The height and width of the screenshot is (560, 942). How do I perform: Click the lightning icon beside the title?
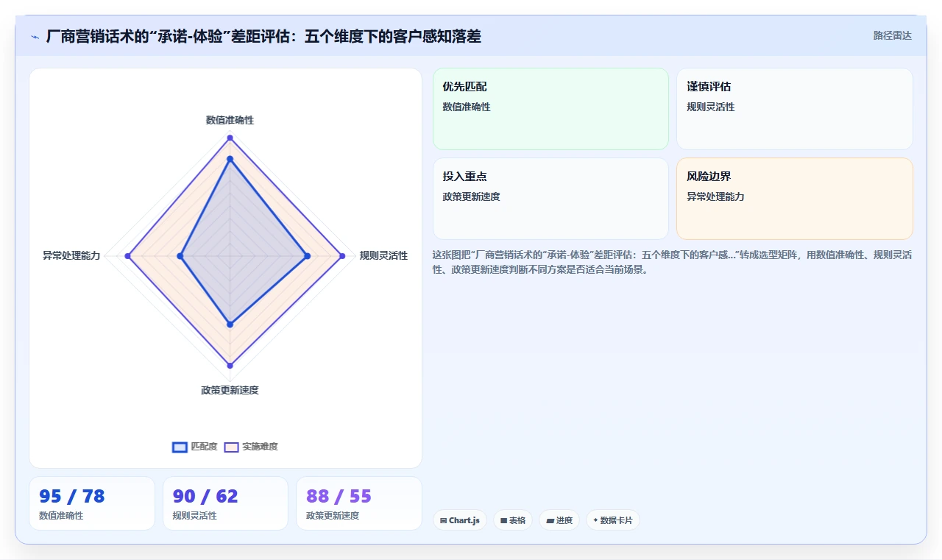tap(35, 37)
